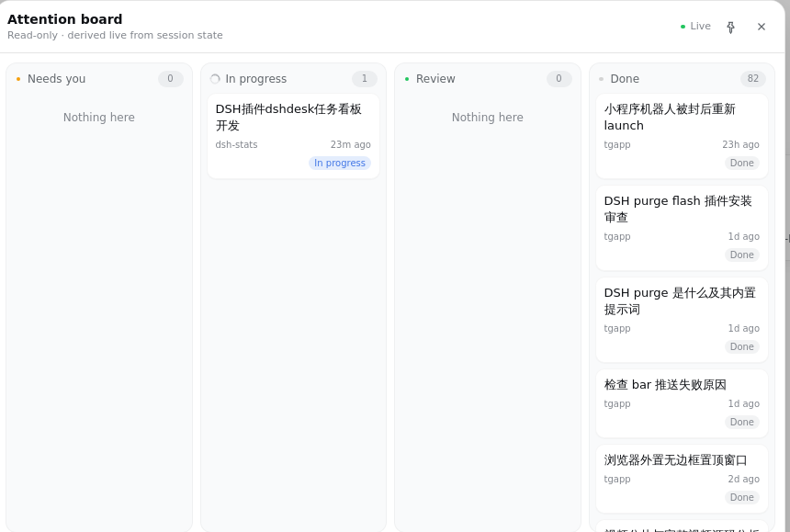Image resolution: width=790 pixels, height=532 pixels.
Task: Open the DSH purge 是什么及其内置提示词 card
Action: pyautogui.click(x=682, y=320)
